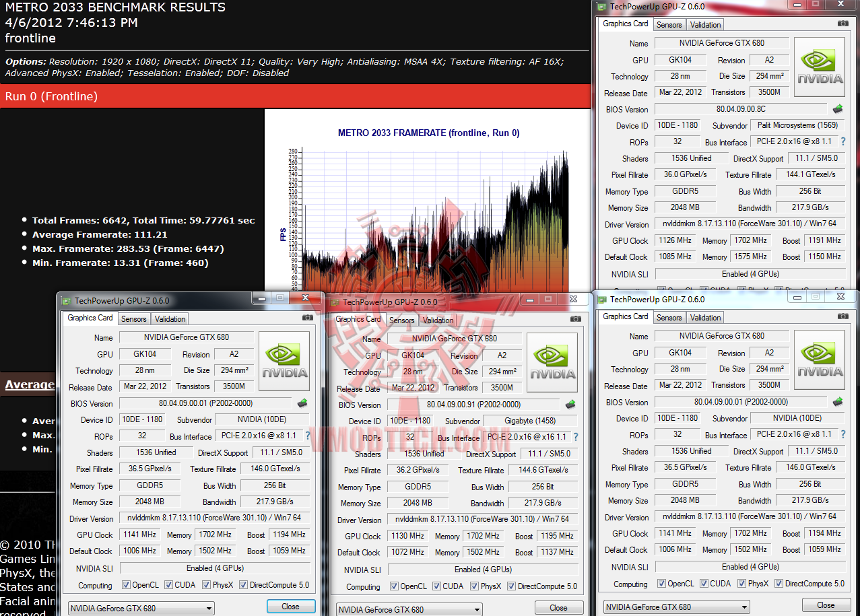Toggle PhysX checkbox in Gigabyte GPU-Z window
Viewport: 860px width, 616px height.
coord(475,586)
